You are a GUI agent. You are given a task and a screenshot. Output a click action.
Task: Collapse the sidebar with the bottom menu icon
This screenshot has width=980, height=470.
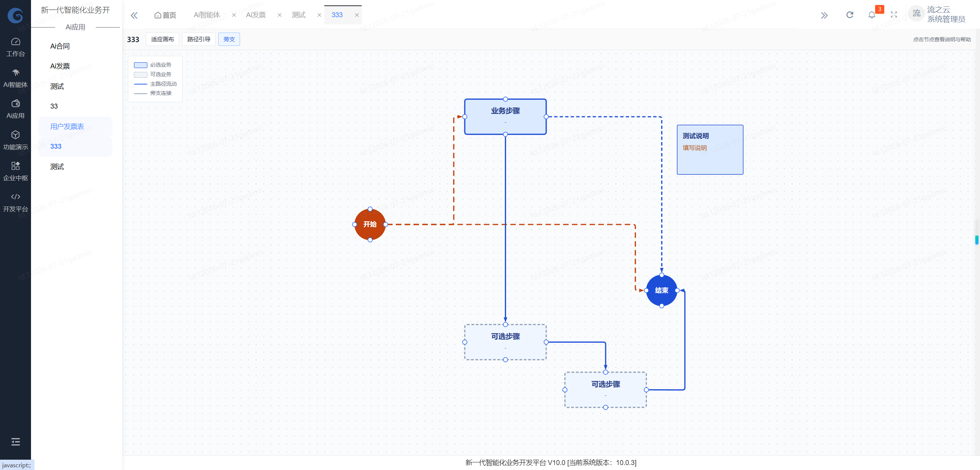pos(15,442)
